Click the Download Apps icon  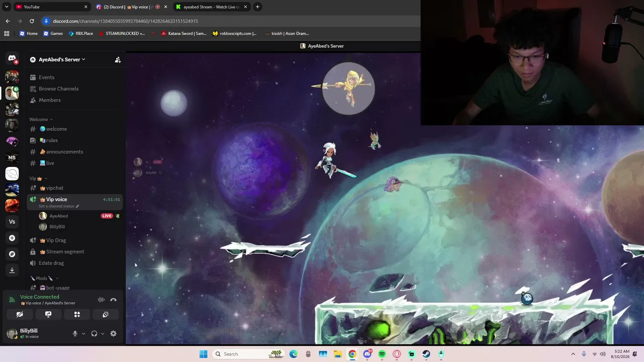(x=12, y=270)
